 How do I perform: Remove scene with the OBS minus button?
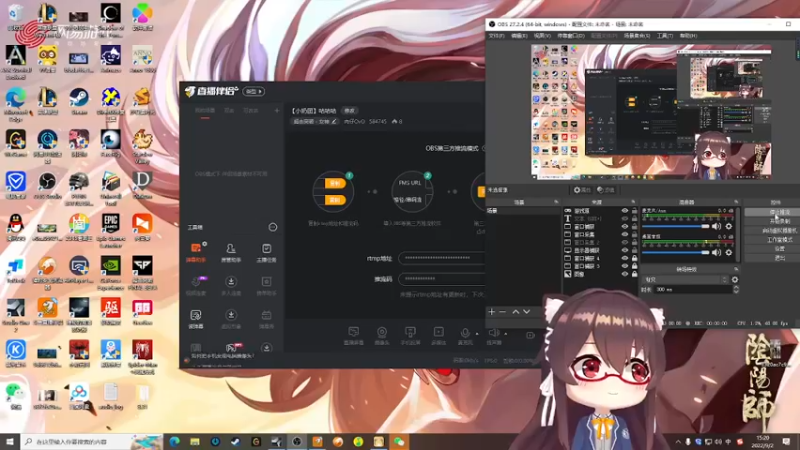(503, 311)
